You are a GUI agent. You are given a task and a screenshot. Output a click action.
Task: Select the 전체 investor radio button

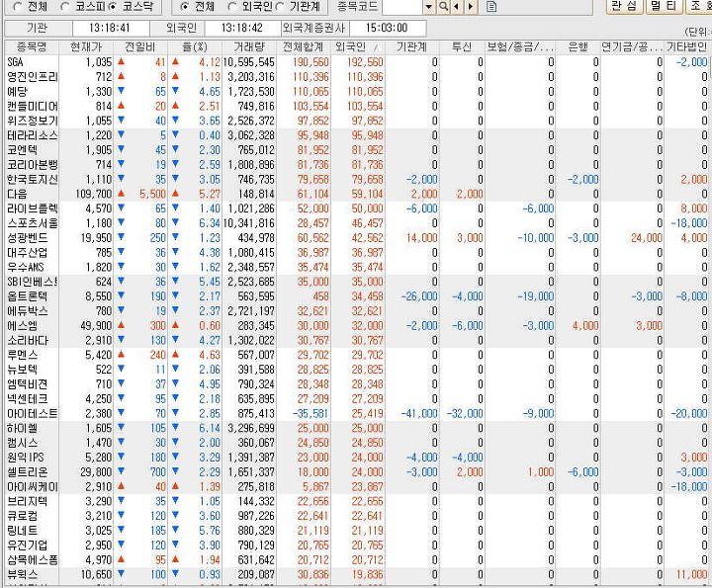[184, 7]
